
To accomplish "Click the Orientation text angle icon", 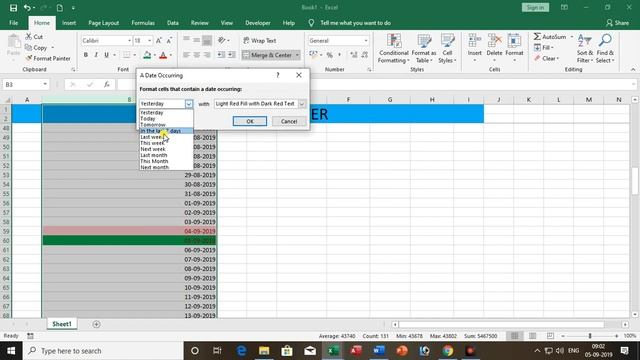I will (x=222, y=40).
